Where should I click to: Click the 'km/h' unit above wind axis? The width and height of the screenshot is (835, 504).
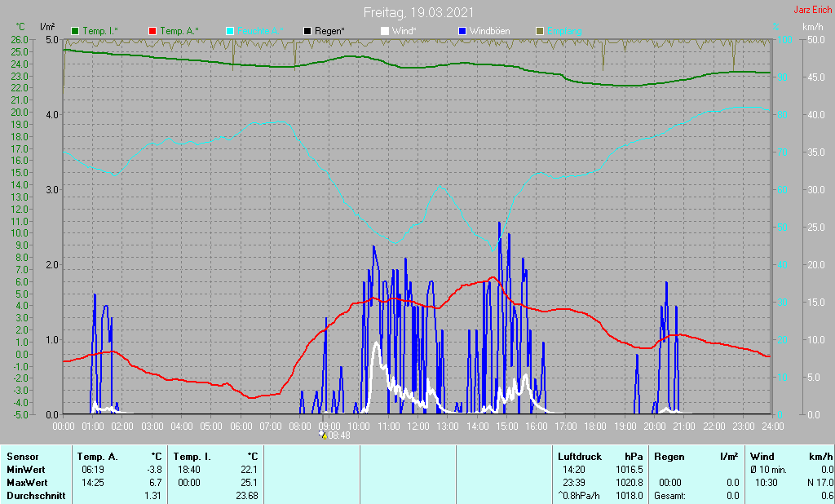pyautogui.click(x=813, y=27)
